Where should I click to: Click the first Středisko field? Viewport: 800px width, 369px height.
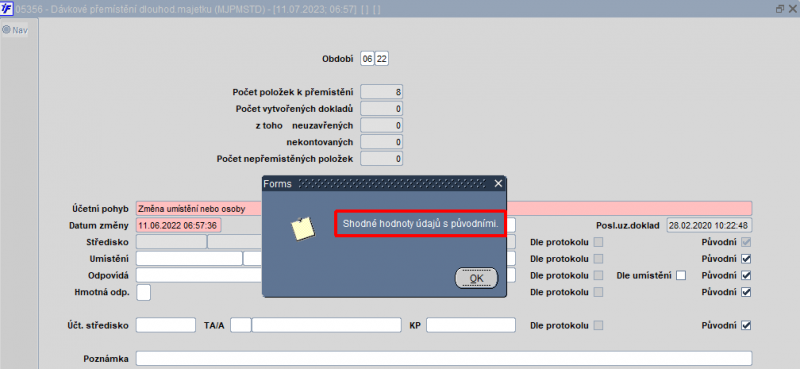click(x=171, y=242)
